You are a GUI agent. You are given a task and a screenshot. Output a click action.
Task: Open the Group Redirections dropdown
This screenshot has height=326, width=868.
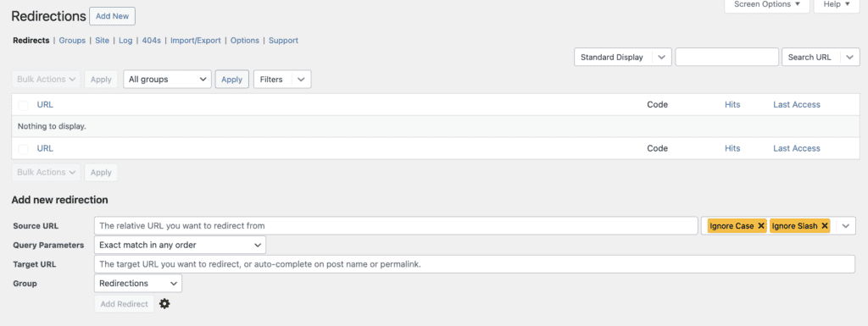[138, 283]
